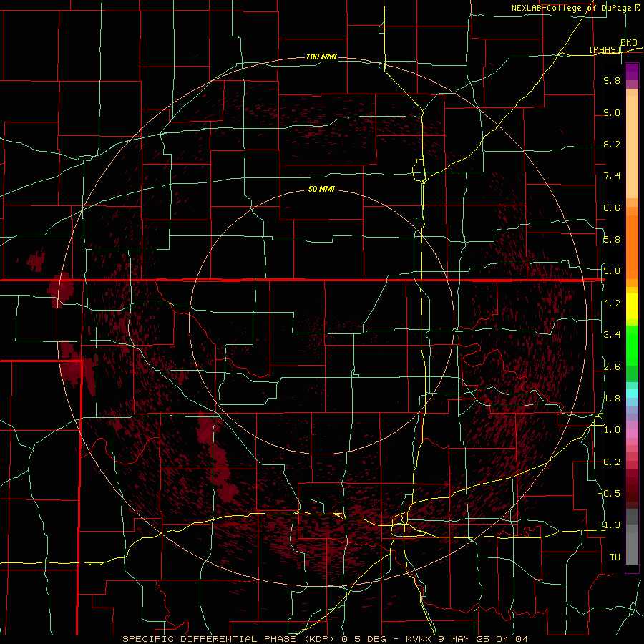The width and height of the screenshot is (644, 644).
Task: Select the yellow segment of the color bar
Action: [x=632, y=306]
